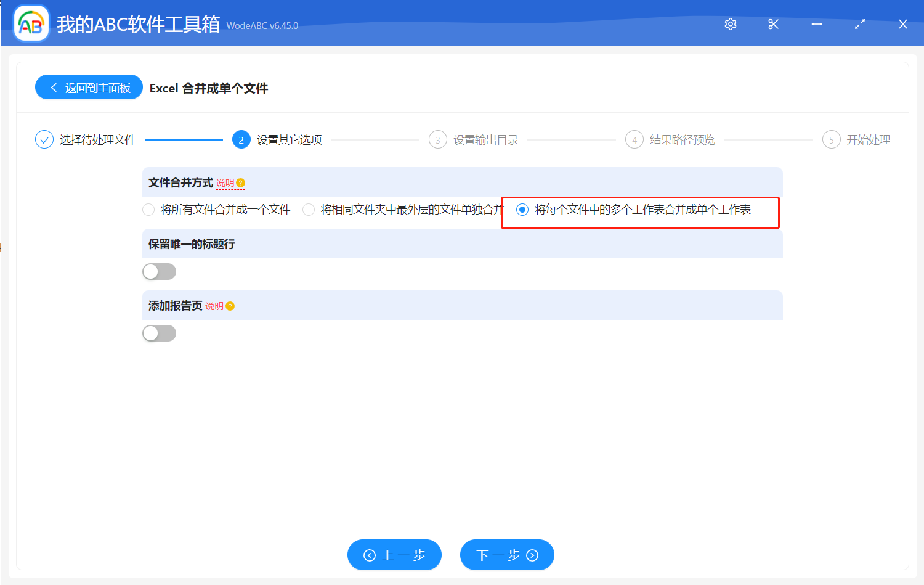Click the step 3 设置输出目录 circle icon
This screenshot has height=585, width=924.
[437, 139]
